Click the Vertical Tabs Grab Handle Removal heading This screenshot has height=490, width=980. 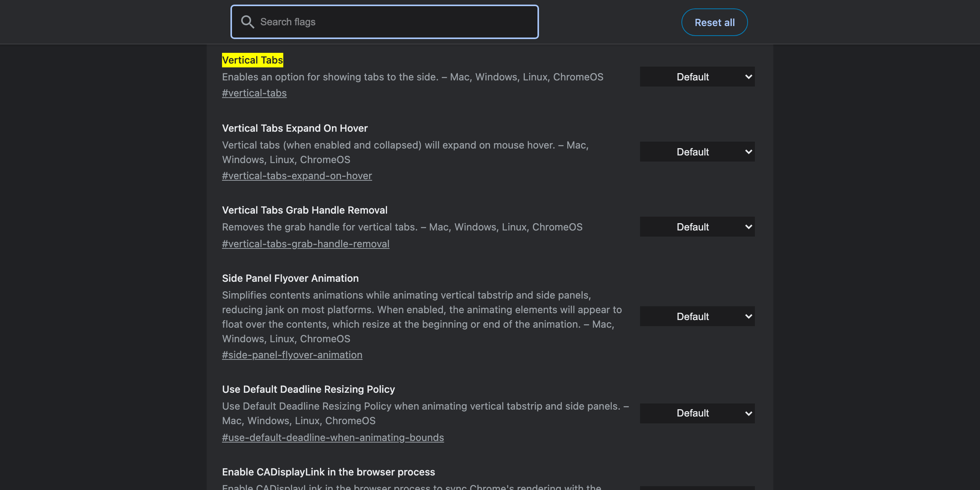tap(305, 210)
